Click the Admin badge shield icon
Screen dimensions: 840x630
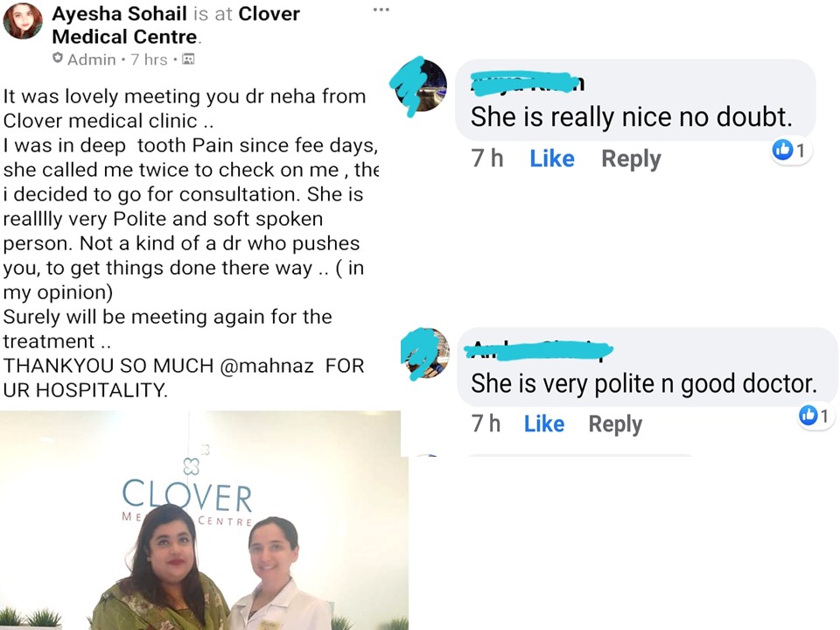tap(58, 58)
